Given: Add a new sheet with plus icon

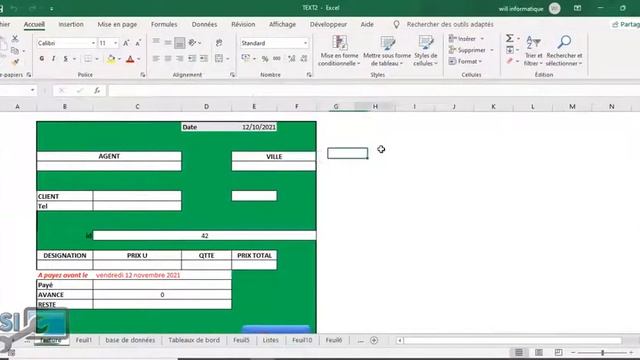Looking at the screenshot, I should pyautogui.click(x=374, y=340).
